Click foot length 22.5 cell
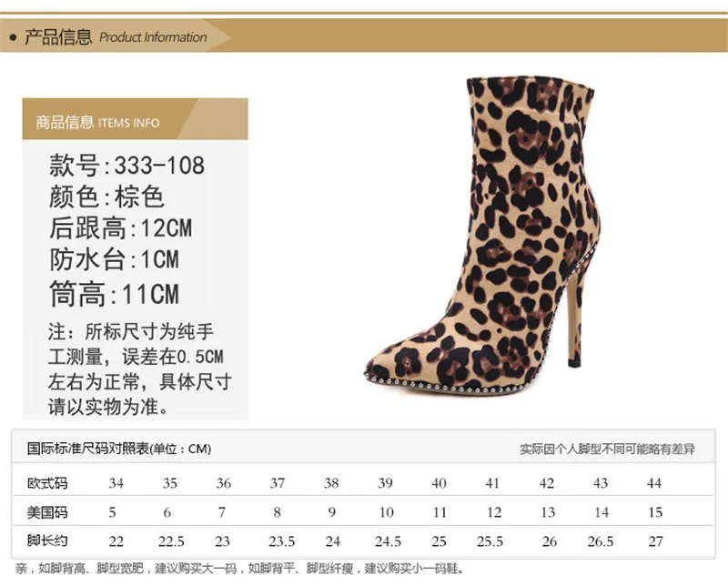Image resolution: width=728 pixels, height=586 pixels. [171, 541]
